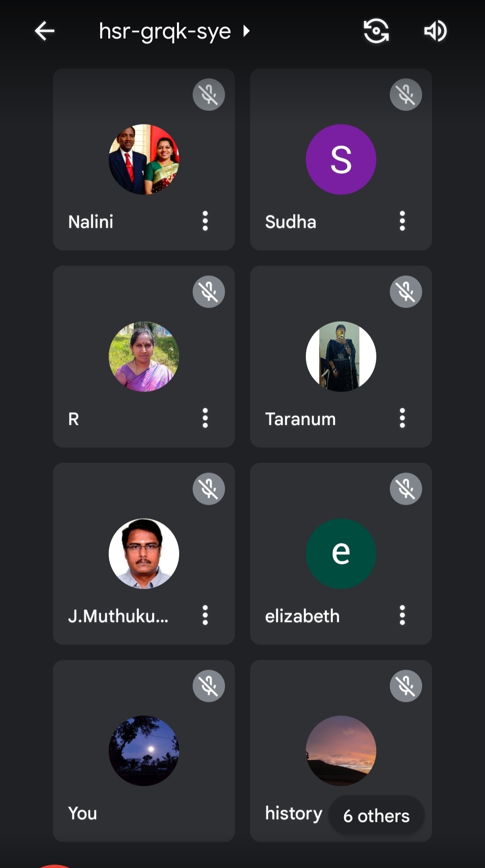Show the 6 others participants
Image resolution: width=485 pixels, height=868 pixels.
click(x=376, y=815)
